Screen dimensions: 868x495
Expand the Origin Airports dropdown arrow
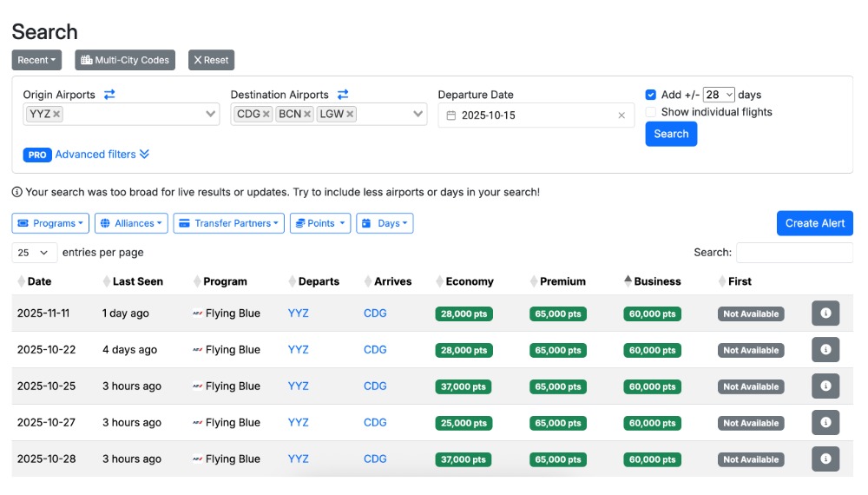[211, 115]
